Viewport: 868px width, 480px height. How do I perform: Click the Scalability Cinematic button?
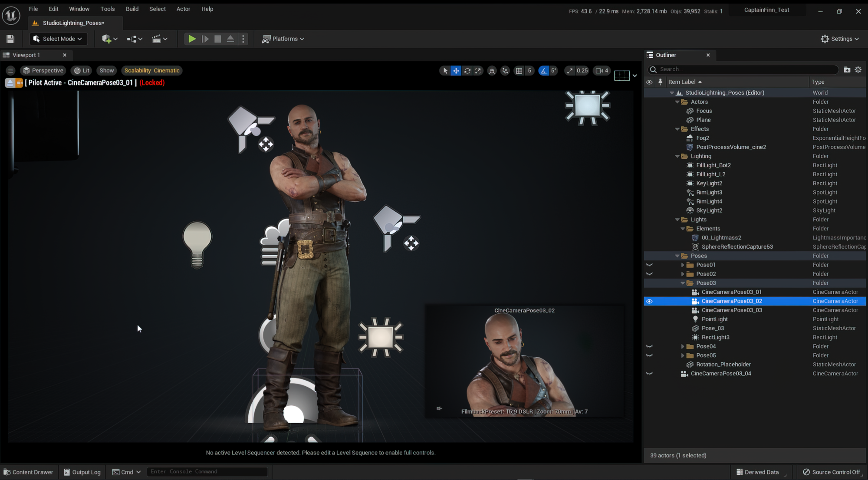tap(151, 71)
